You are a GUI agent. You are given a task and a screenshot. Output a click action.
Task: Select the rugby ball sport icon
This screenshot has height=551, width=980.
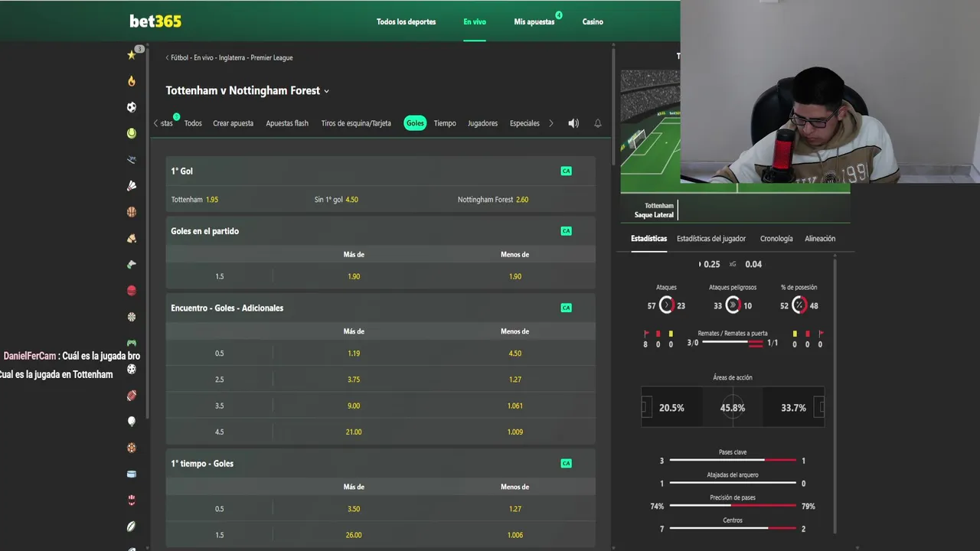(x=132, y=527)
